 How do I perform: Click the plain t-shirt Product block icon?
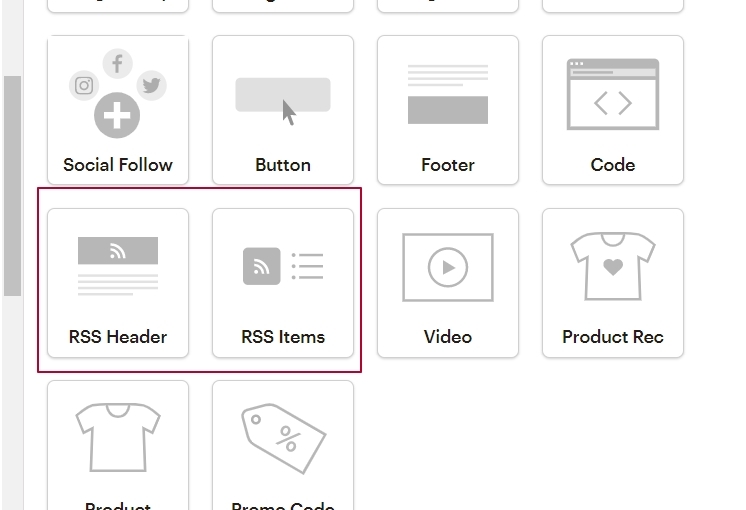click(x=118, y=438)
